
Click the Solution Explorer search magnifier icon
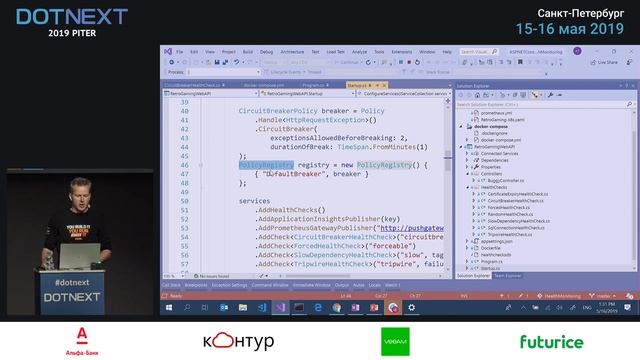tap(629, 104)
